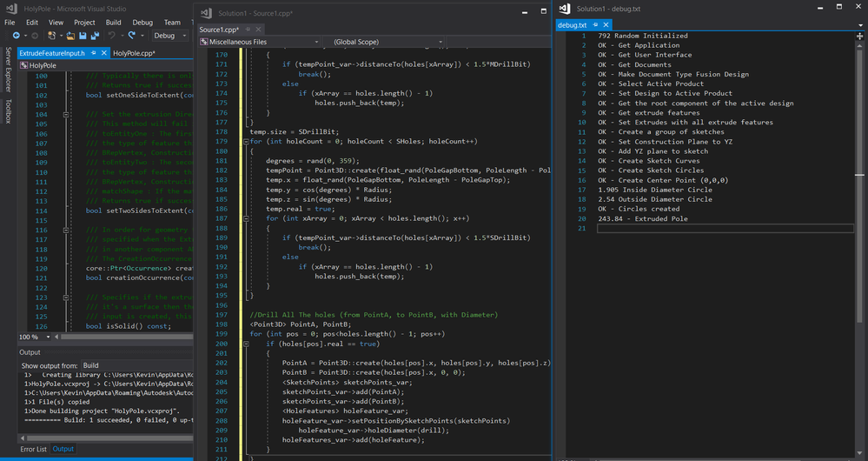868x461 pixels.
Task: Open the New Project dropdown arrow
Action: coord(60,36)
